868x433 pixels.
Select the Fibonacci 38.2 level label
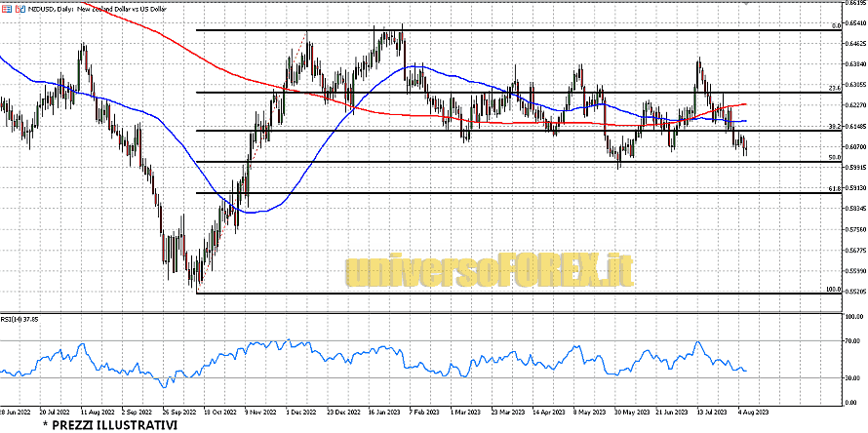coord(834,127)
